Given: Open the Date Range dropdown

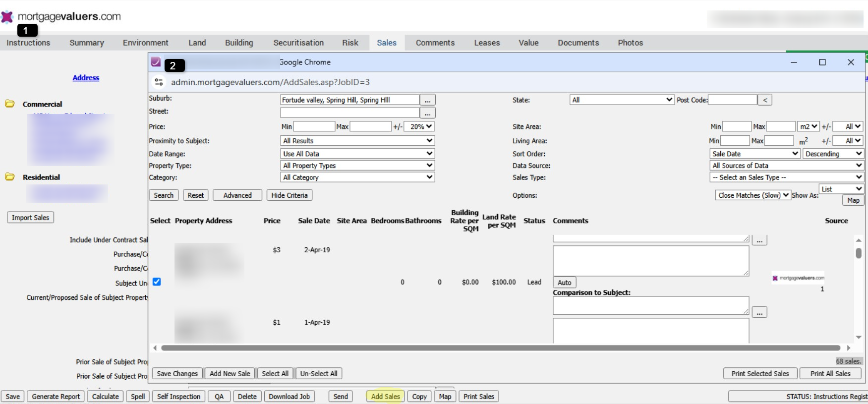Looking at the screenshot, I should point(357,154).
